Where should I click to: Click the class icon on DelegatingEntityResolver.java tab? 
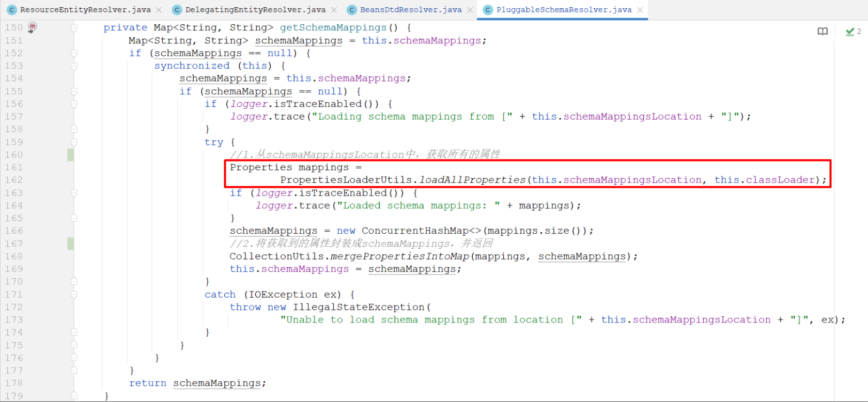point(177,10)
